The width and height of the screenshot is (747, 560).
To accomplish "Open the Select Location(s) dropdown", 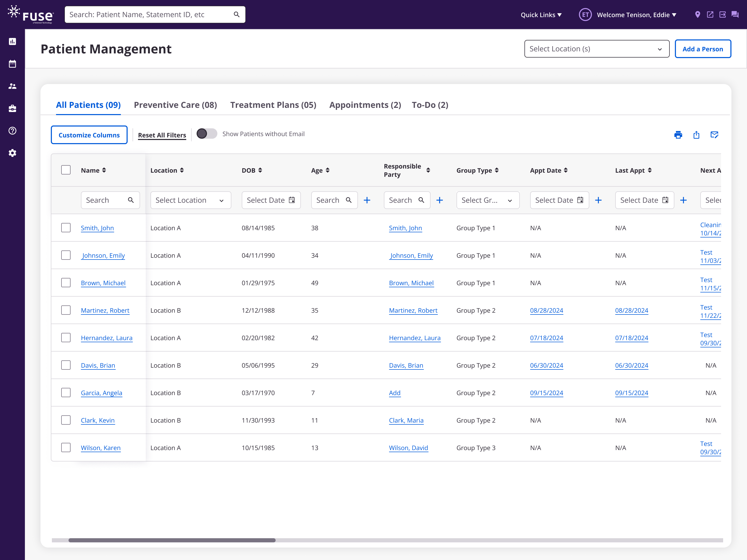I will (x=596, y=49).
